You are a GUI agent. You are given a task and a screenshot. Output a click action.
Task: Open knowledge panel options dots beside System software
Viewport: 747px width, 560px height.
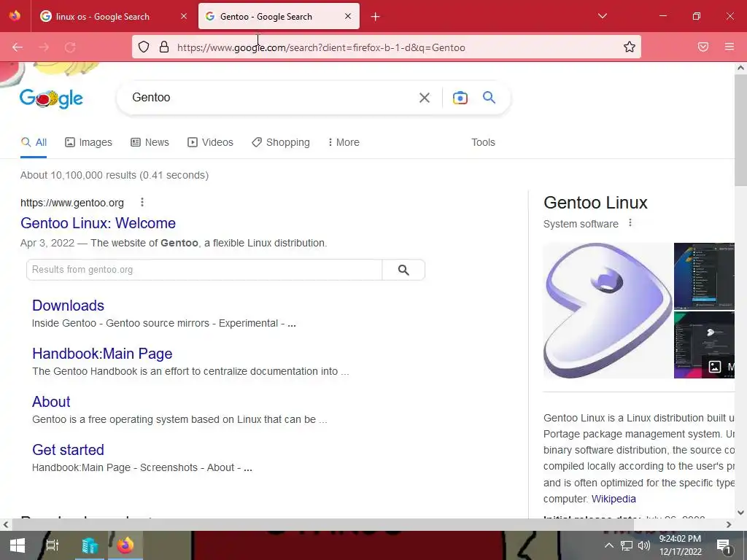630,223
